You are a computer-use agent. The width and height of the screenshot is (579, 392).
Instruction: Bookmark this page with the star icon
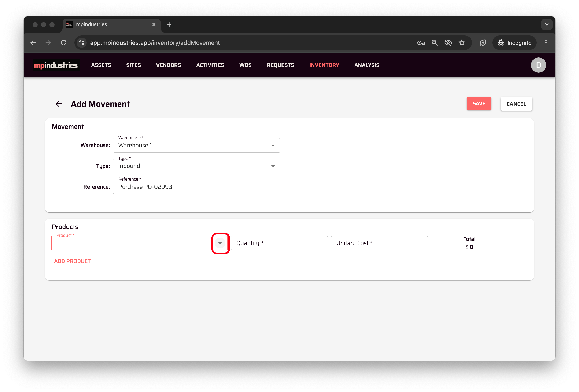tap(462, 43)
